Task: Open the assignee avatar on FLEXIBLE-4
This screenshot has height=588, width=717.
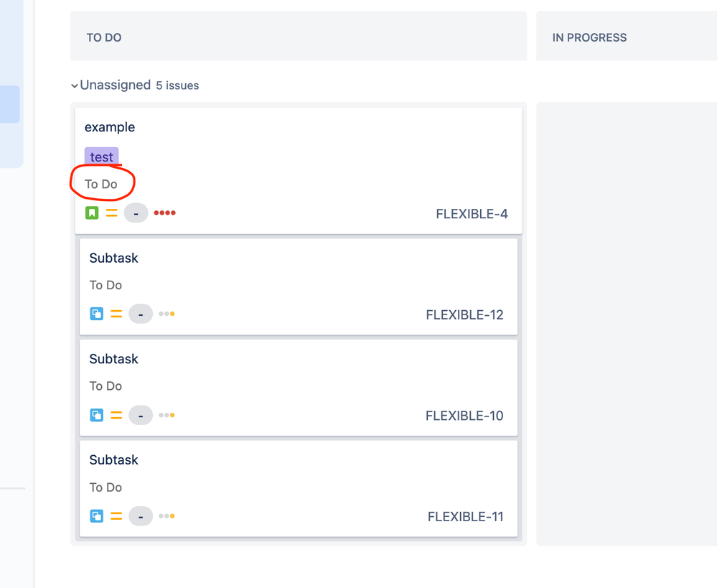Action: (136, 213)
